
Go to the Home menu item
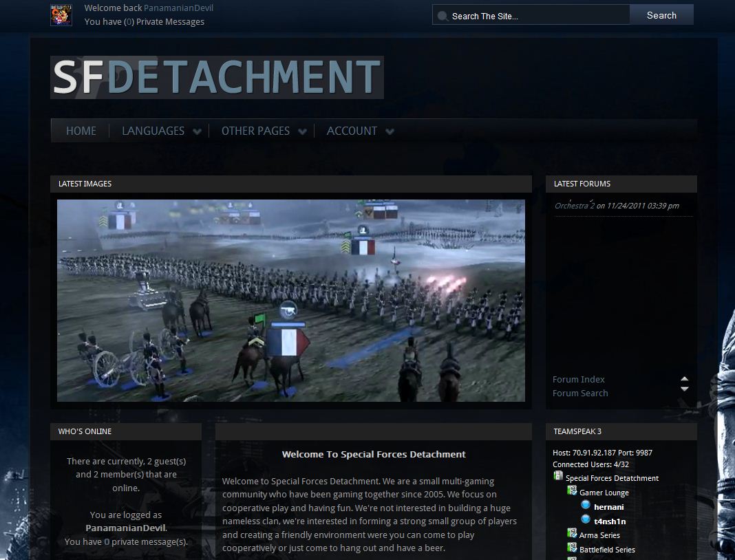[x=81, y=131]
